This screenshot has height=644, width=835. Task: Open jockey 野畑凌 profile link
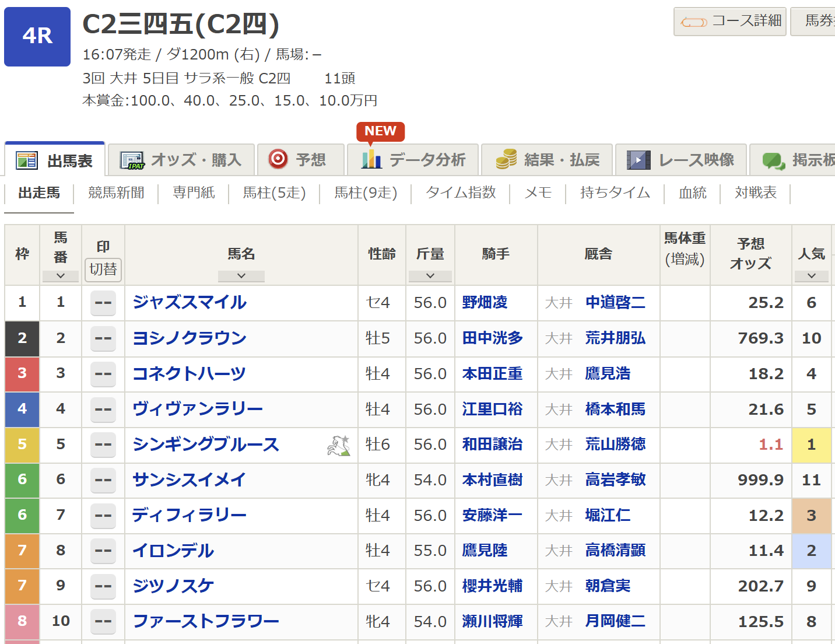tap(485, 303)
